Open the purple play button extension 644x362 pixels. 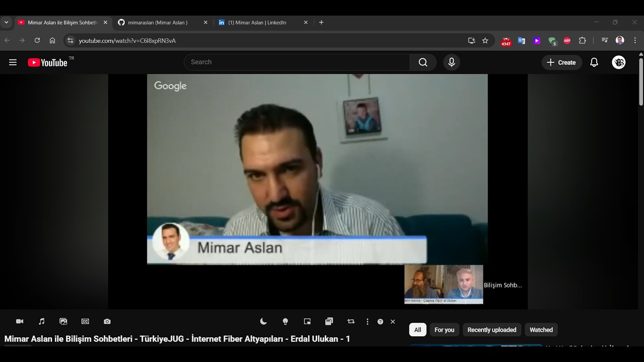[537, 41]
